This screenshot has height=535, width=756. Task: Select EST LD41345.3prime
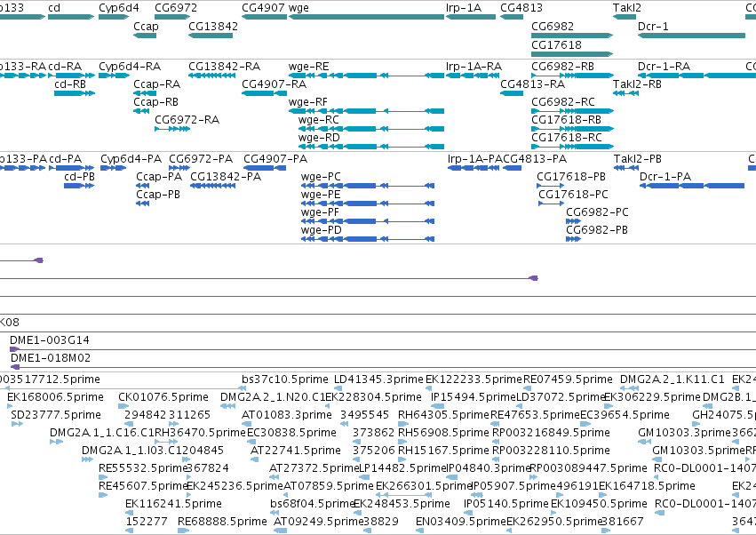[x=338, y=388]
